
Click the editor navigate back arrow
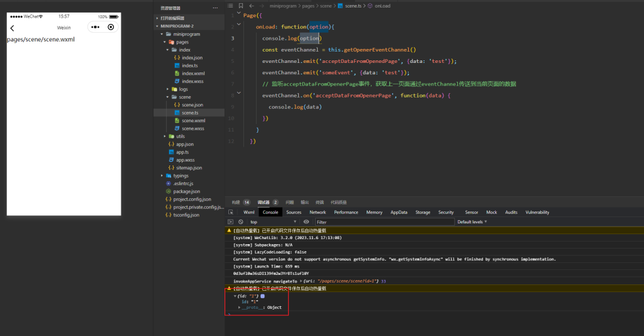(252, 6)
